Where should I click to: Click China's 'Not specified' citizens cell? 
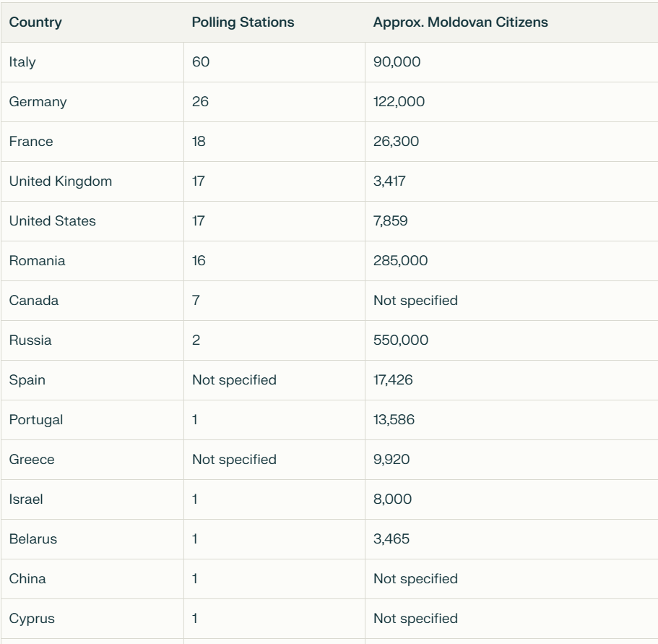415,579
